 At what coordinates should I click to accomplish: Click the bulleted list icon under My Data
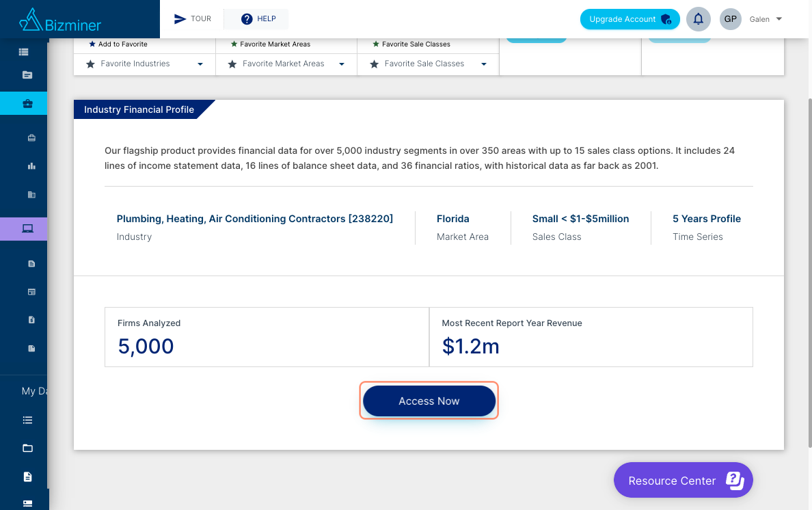tap(27, 420)
